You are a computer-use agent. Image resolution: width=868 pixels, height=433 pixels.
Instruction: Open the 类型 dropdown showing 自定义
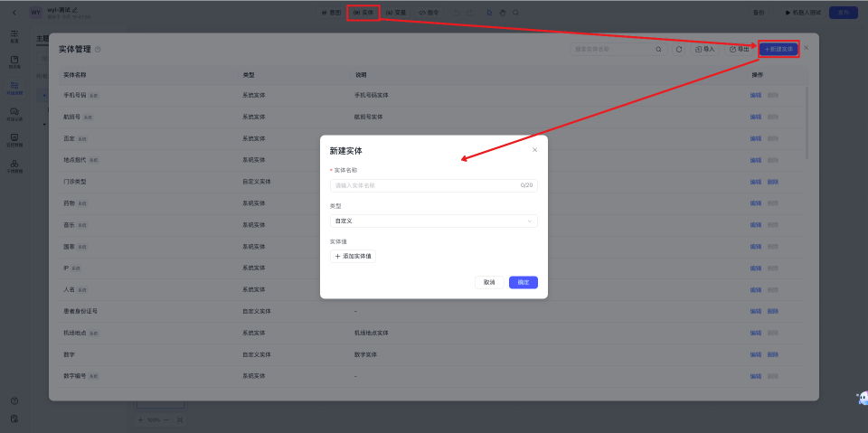click(x=433, y=221)
